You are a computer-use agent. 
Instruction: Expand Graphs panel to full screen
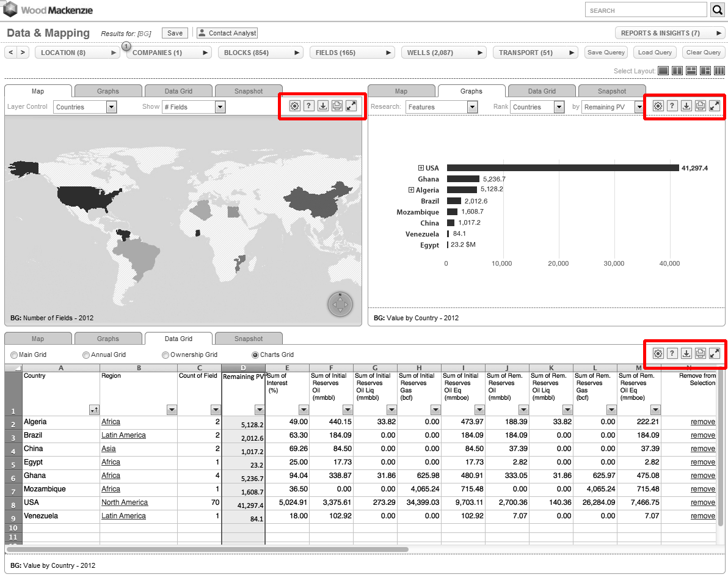[715, 106]
